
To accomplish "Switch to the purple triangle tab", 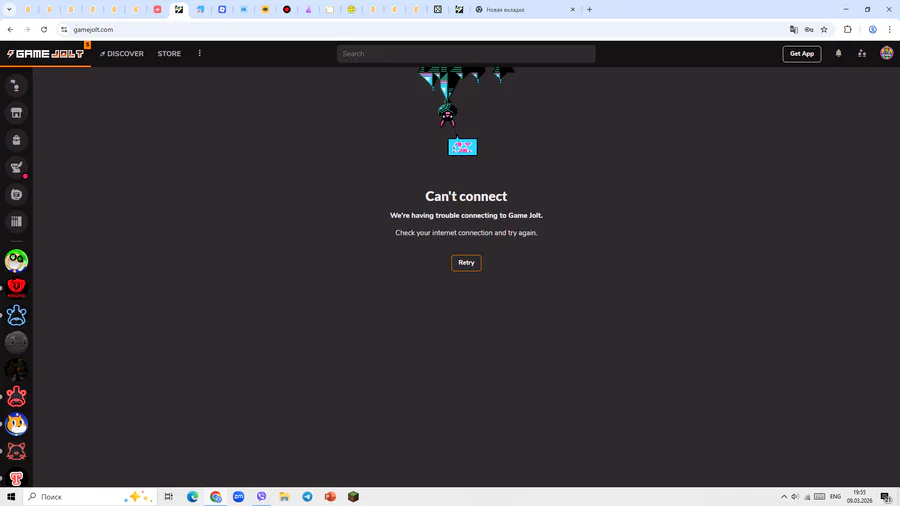I will click(308, 10).
